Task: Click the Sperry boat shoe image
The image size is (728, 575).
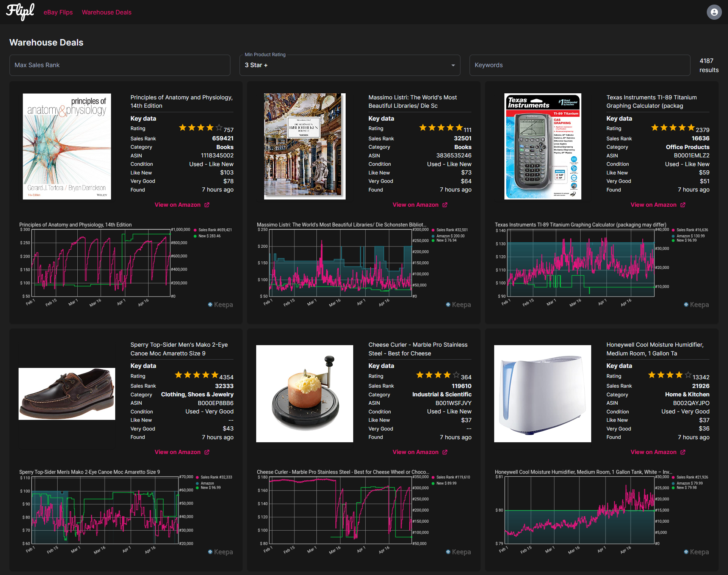Action: point(67,394)
